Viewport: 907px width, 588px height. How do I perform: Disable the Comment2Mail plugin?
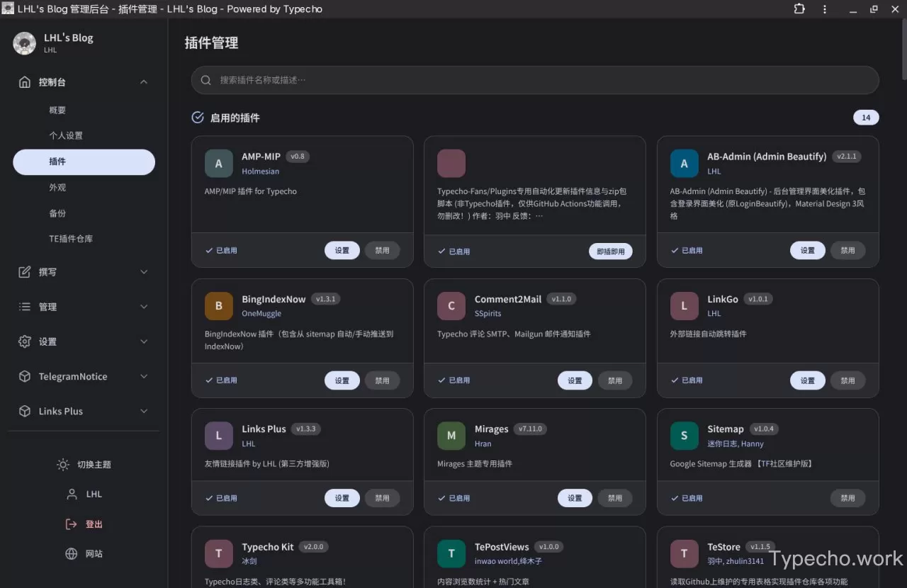tap(614, 380)
